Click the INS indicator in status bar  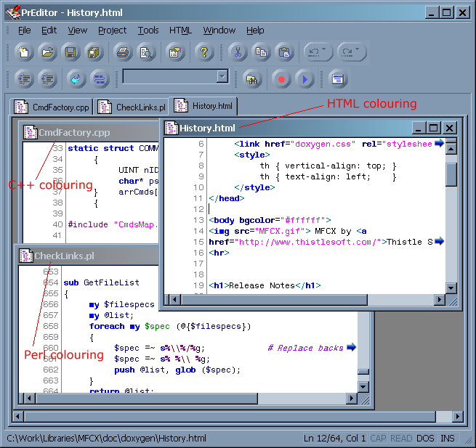448,438
